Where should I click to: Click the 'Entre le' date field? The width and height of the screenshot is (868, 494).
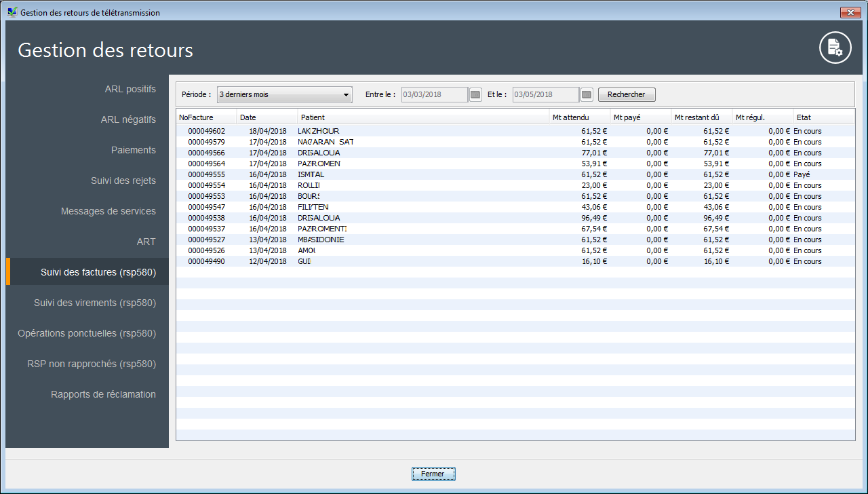click(x=434, y=94)
